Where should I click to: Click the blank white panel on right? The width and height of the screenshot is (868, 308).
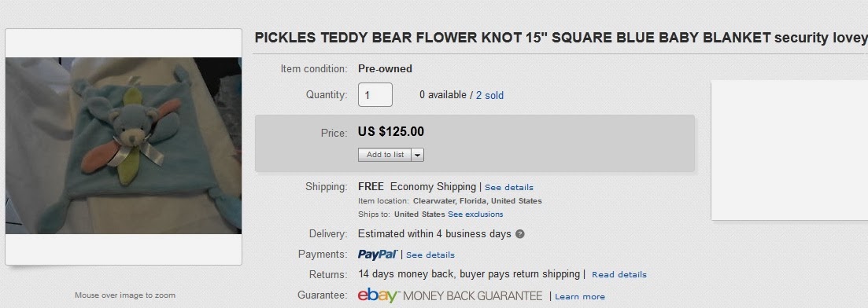(789, 150)
